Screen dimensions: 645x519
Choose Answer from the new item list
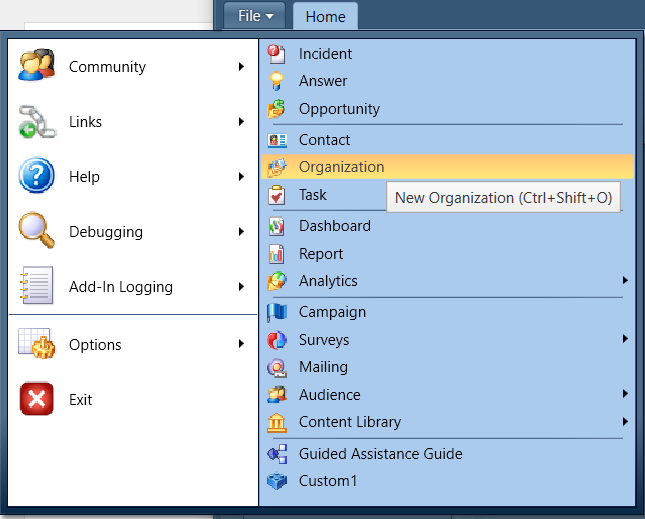click(x=448, y=81)
